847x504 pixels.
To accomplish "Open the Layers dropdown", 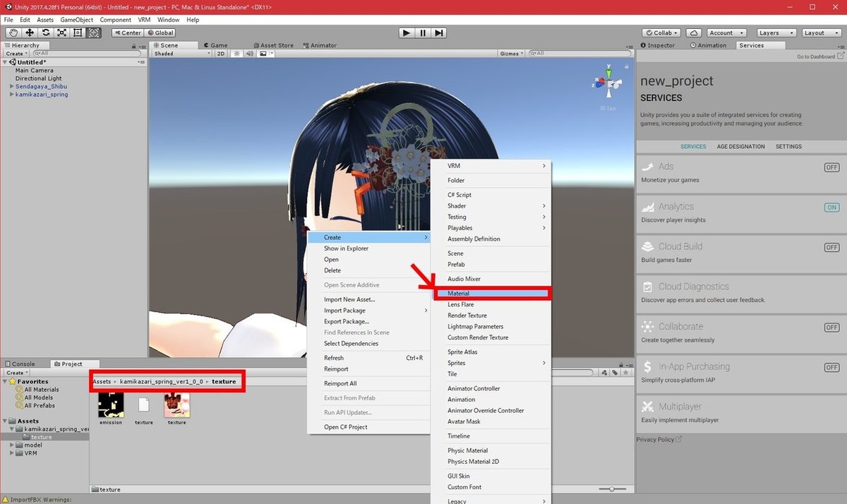I will pos(776,32).
